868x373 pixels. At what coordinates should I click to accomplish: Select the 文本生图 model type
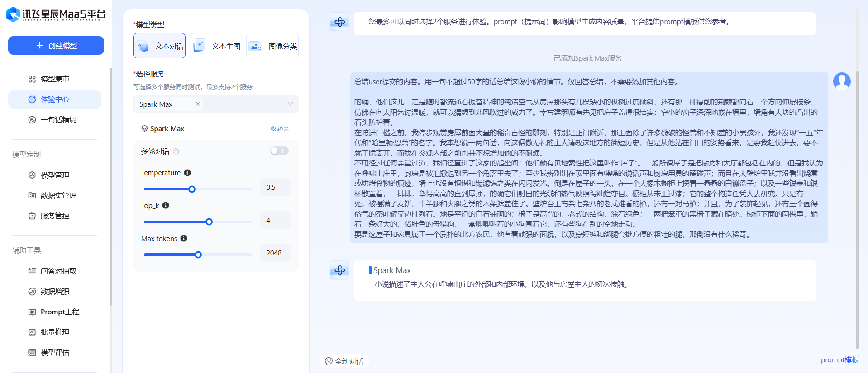coord(216,46)
